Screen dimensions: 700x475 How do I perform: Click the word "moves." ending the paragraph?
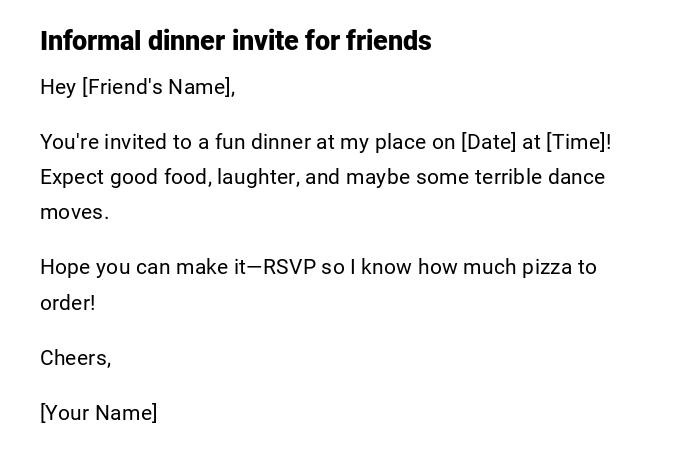pos(74,212)
